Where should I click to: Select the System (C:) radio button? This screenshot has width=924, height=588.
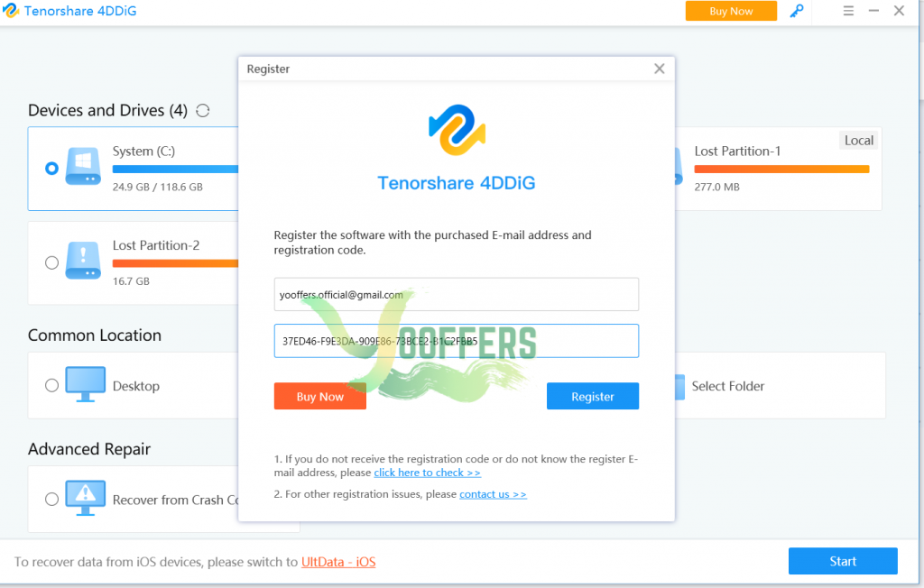pyautogui.click(x=51, y=169)
